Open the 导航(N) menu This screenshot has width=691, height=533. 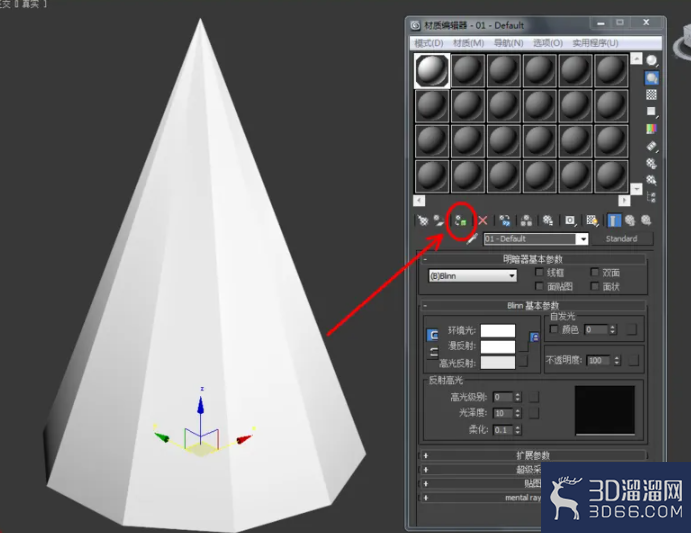508,43
